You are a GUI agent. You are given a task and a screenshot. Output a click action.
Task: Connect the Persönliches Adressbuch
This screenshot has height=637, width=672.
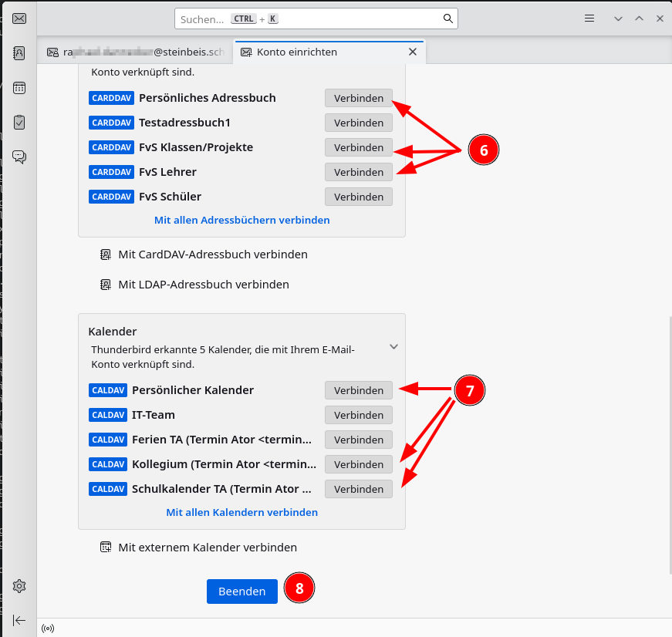(358, 98)
